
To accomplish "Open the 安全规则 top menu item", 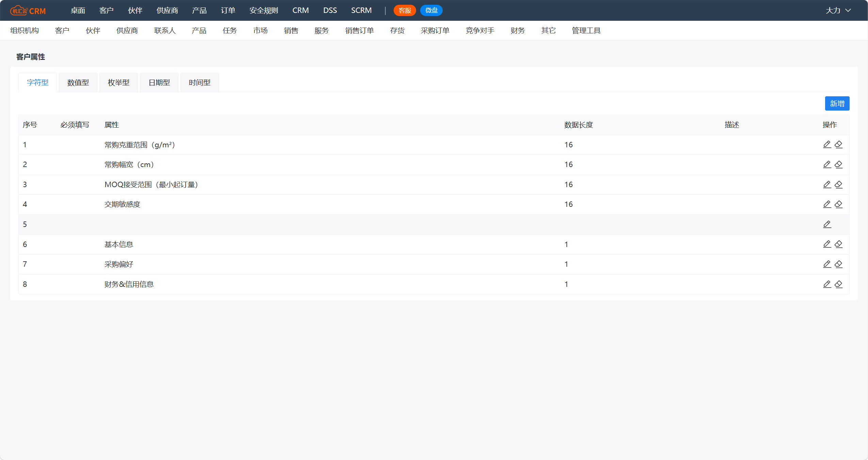I will coord(264,11).
